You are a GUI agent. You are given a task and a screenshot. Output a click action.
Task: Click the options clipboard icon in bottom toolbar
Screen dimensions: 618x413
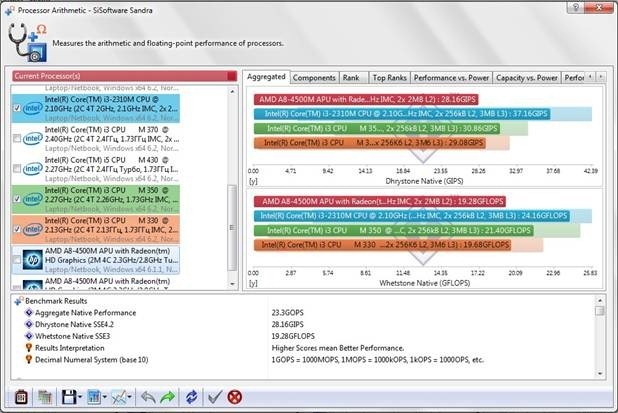tap(21, 397)
